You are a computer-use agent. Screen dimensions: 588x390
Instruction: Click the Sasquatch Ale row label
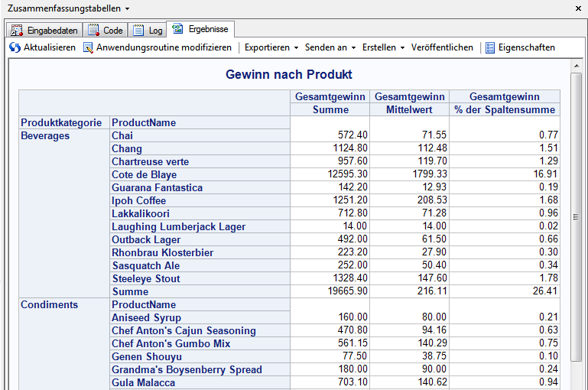146,265
